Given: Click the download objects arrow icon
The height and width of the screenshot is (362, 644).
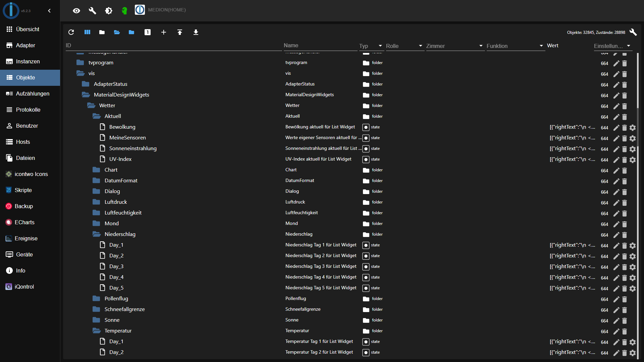Looking at the screenshot, I should pos(196,32).
